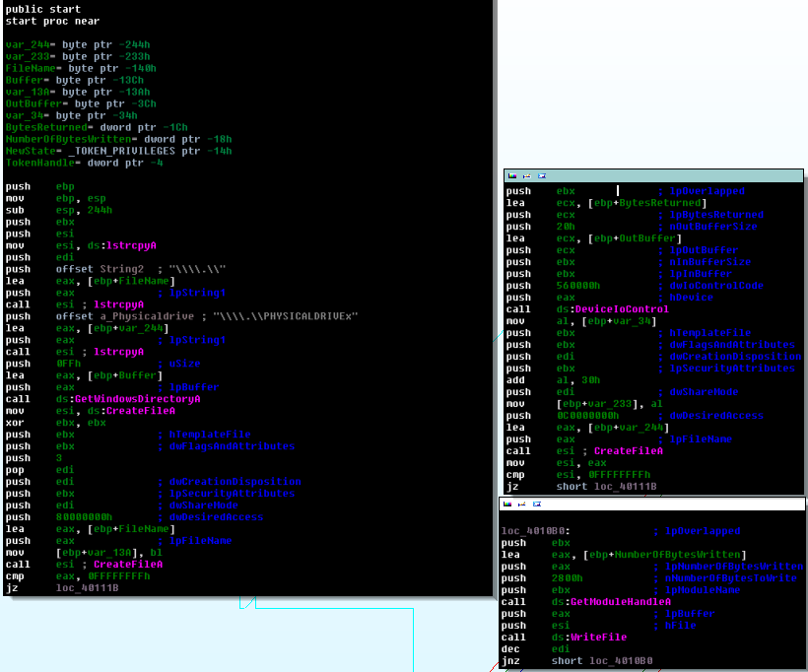
Task: Click the 'pop edi' instruction
Action: (x=39, y=471)
